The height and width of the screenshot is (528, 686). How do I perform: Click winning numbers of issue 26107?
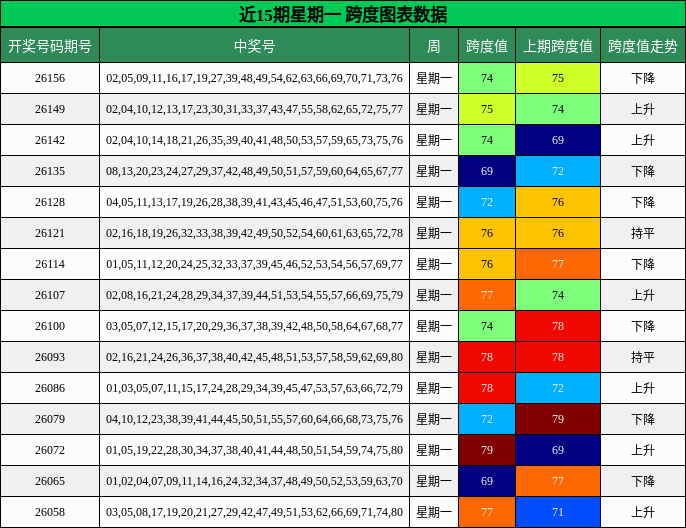click(255, 296)
